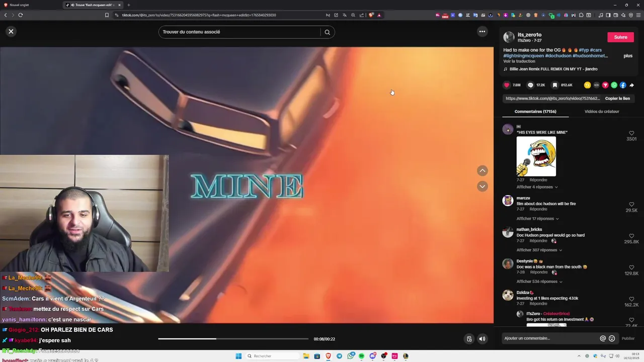Open browser translate icon
This screenshot has height=362, width=644.
(x=345, y=15)
